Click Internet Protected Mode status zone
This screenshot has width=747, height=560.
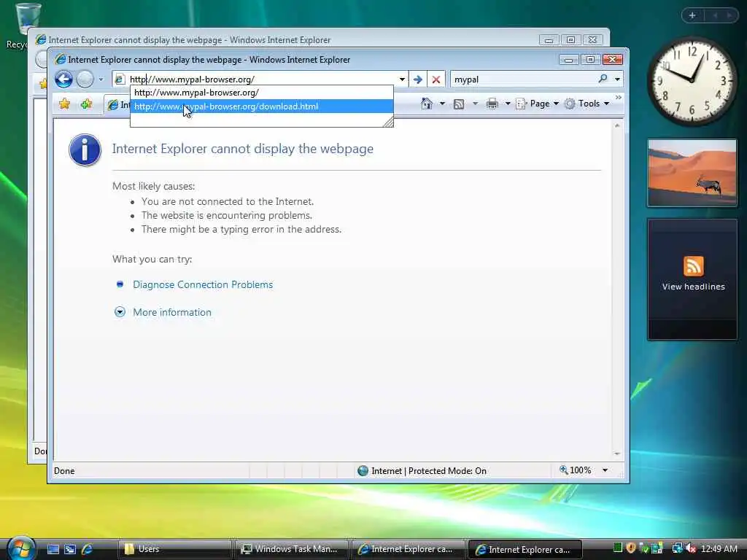coord(422,470)
